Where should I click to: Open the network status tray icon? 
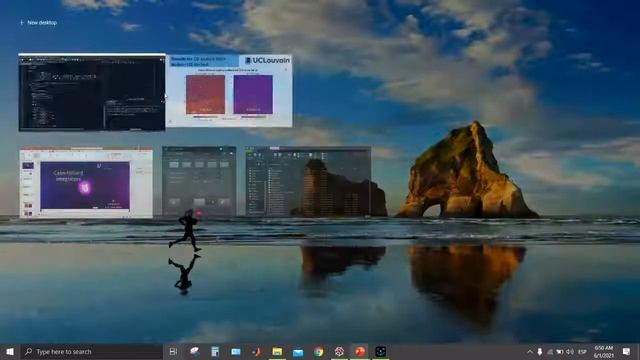pos(550,351)
